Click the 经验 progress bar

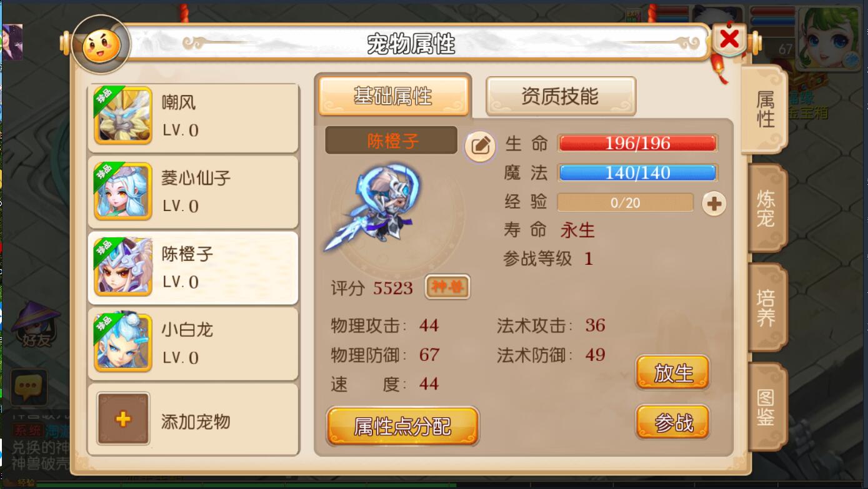(x=625, y=202)
